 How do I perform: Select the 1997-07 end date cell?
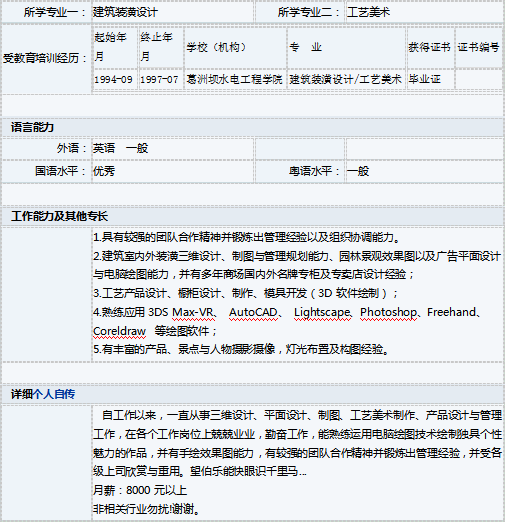(x=161, y=79)
